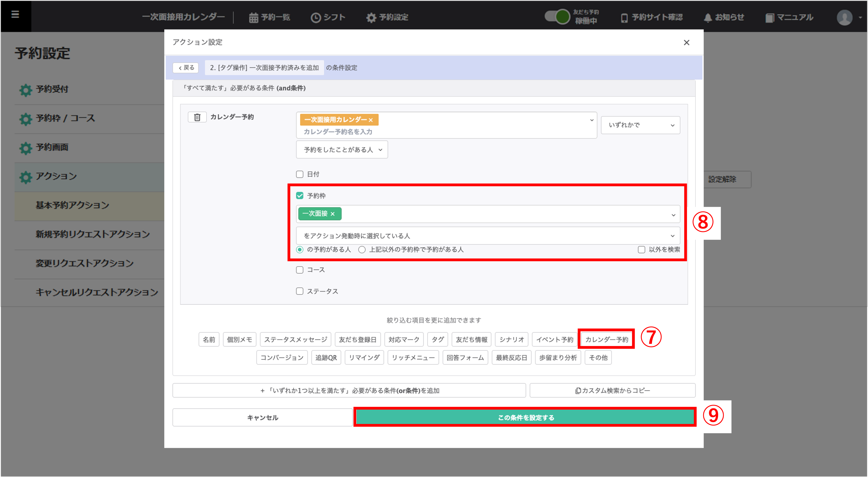Check the 以外を検索 checkbox

(642, 250)
